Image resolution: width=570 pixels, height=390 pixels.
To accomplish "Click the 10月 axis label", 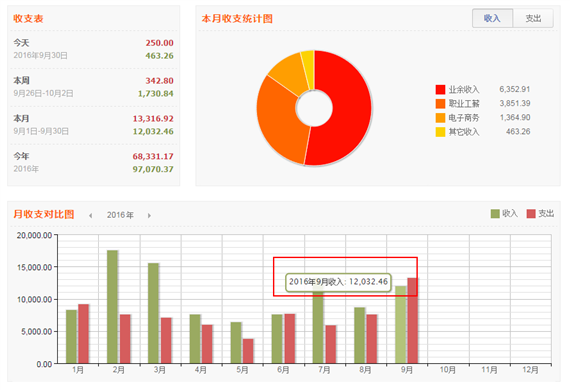I will 448,370.
